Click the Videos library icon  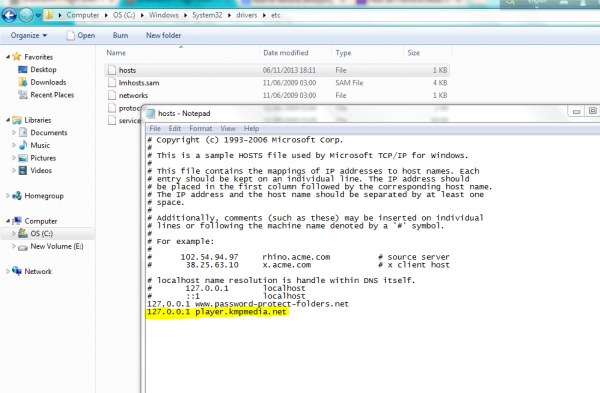click(23, 170)
